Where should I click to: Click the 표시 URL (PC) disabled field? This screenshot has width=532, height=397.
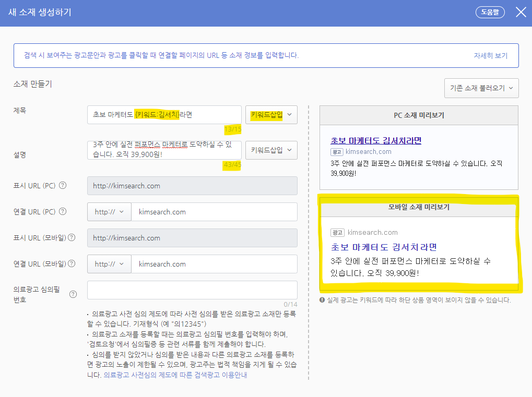(x=192, y=186)
